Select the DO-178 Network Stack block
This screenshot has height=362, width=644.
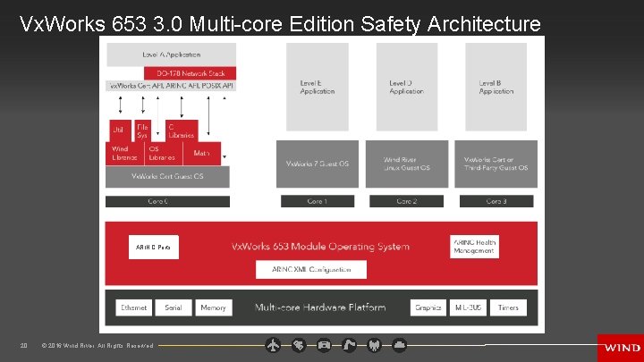click(191, 73)
